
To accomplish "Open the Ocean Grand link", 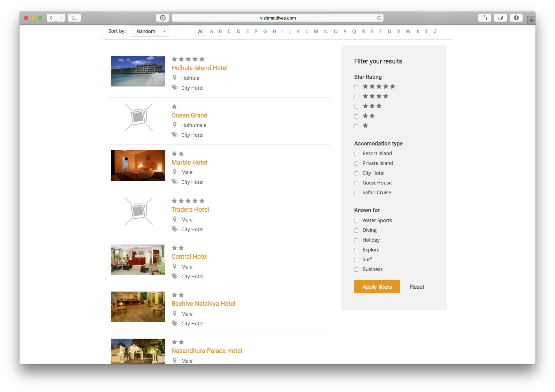I will click(x=189, y=115).
